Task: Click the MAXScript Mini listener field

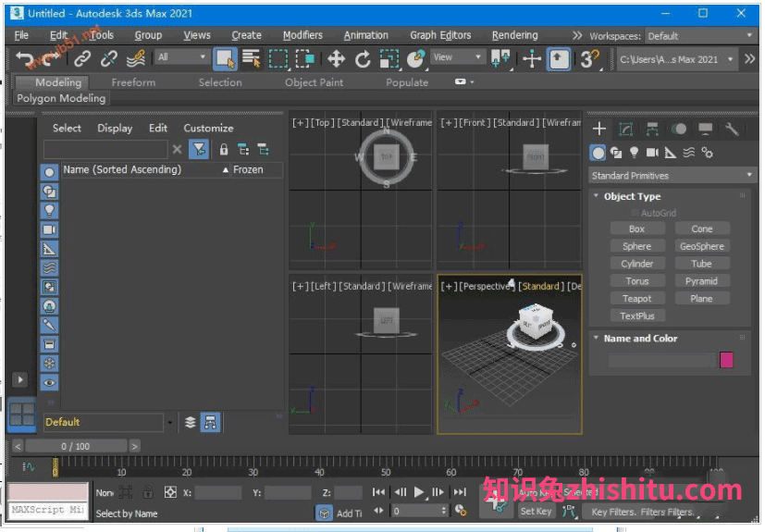Action: click(48, 510)
